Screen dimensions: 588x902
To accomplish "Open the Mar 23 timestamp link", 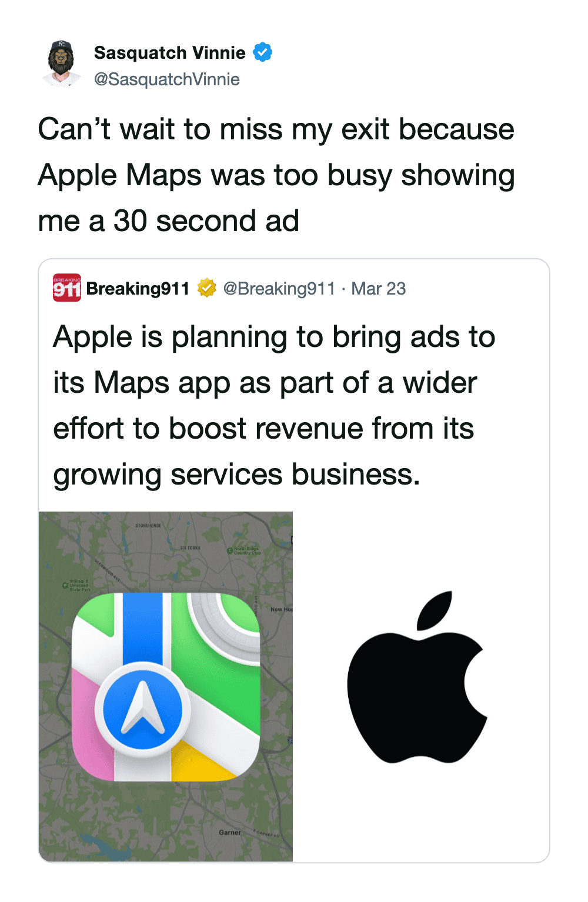I will click(379, 289).
